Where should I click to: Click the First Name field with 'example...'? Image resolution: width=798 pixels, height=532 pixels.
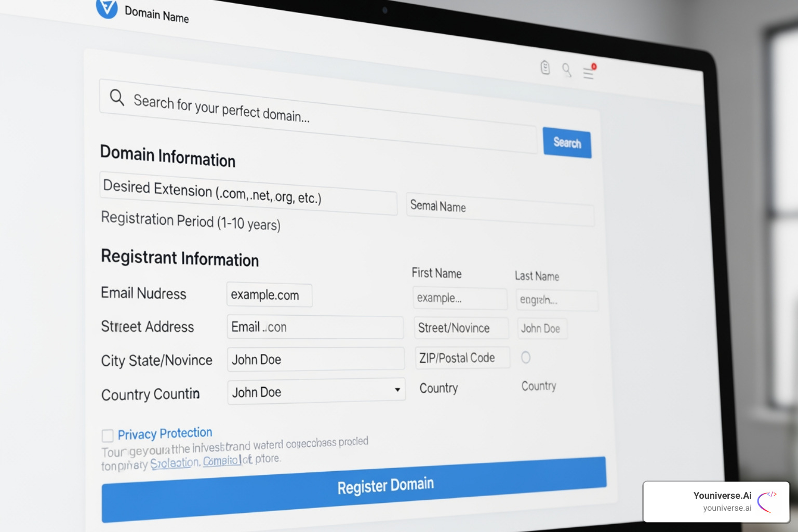click(460, 298)
